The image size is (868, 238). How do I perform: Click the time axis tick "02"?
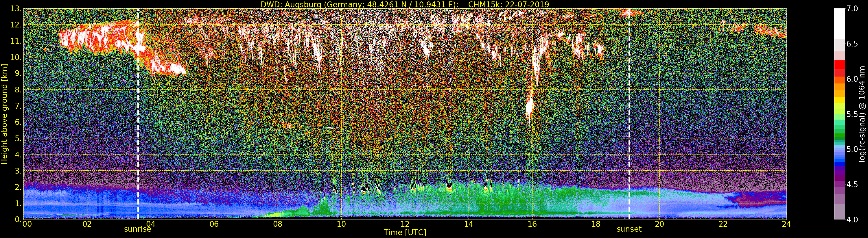[x=87, y=224]
